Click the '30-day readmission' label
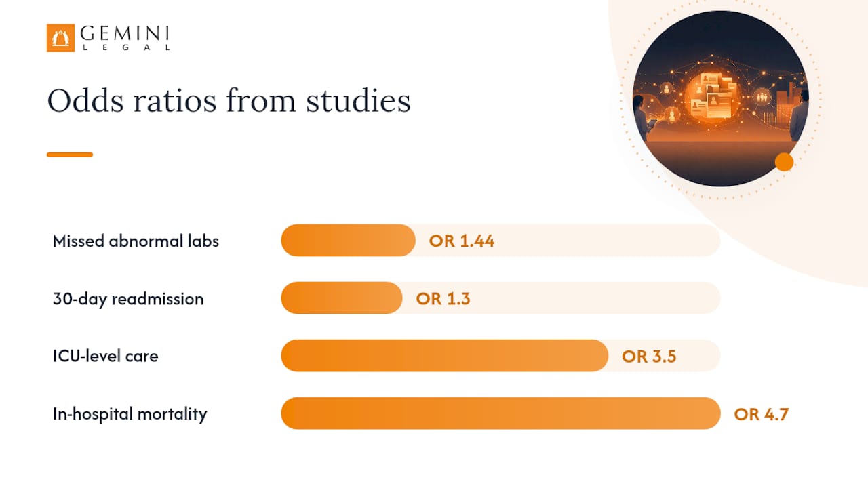The height and width of the screenshot is (488, 868). pos(128,299)
